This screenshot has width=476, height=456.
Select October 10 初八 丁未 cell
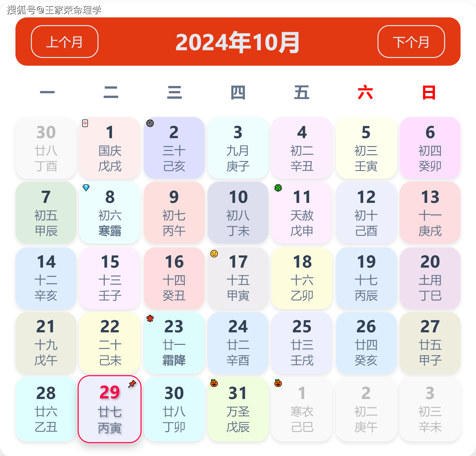pyautogui.click(x=238, y=213)
